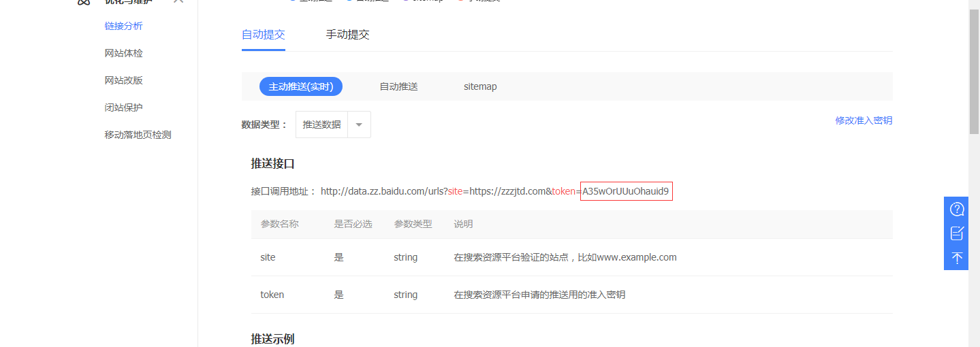Image resolution: width=980 pixels, height=347 pixels.
Task: Open the help question mark icon
Action: 957,209
